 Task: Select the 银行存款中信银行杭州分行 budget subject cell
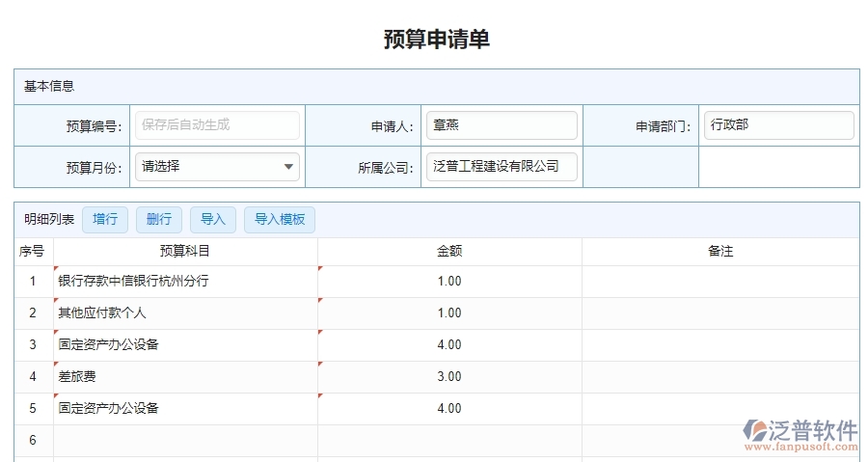(x=185, y=282)
